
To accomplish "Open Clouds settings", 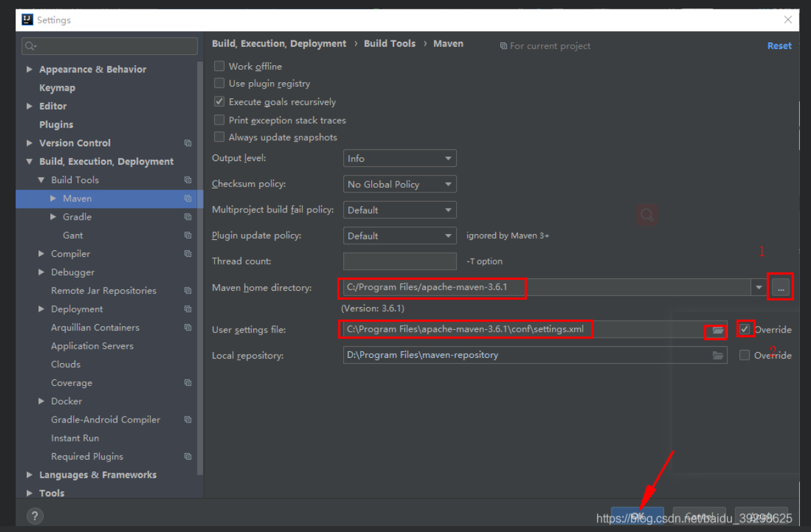I will (x=66, y=364).
